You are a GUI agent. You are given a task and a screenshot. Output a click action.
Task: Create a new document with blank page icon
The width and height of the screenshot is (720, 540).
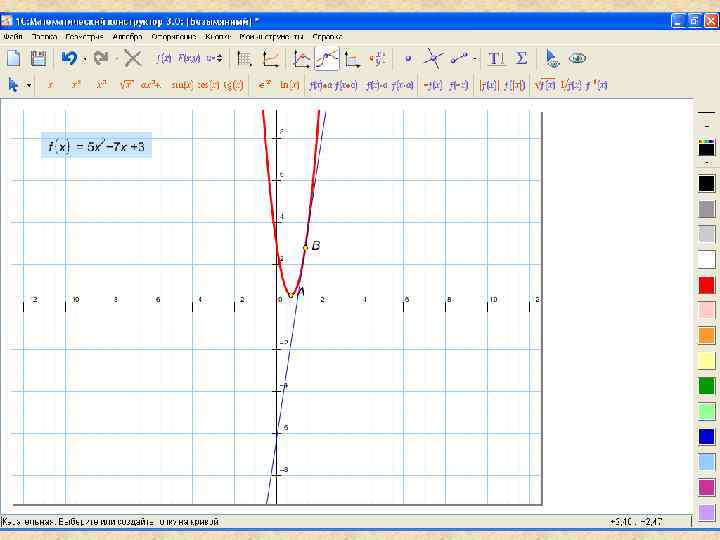click(14, 58)
